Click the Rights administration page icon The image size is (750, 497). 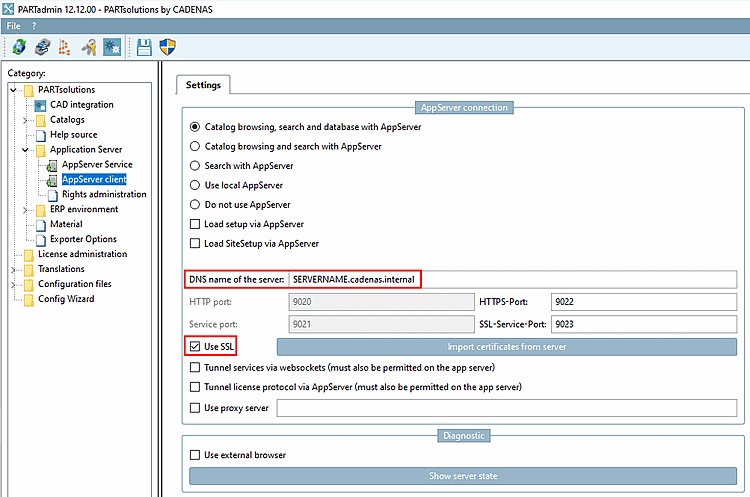(53, 195)
